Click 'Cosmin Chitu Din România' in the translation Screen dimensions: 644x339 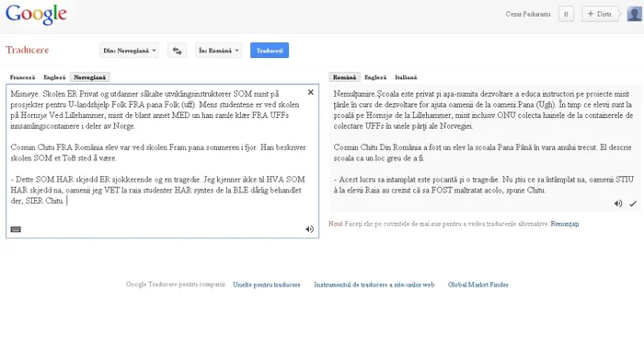click(377, 147)
